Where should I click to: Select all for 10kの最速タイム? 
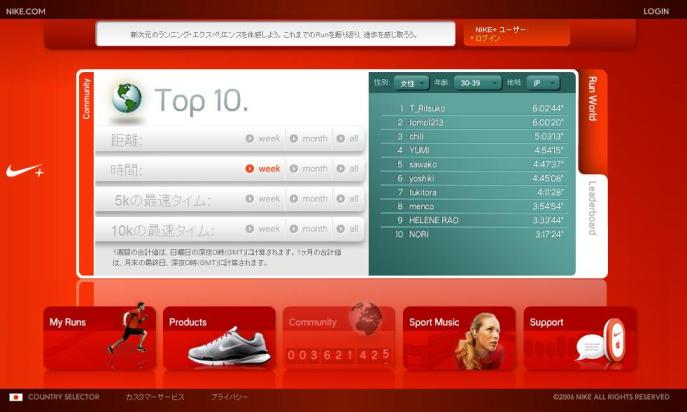coord(347,229)
